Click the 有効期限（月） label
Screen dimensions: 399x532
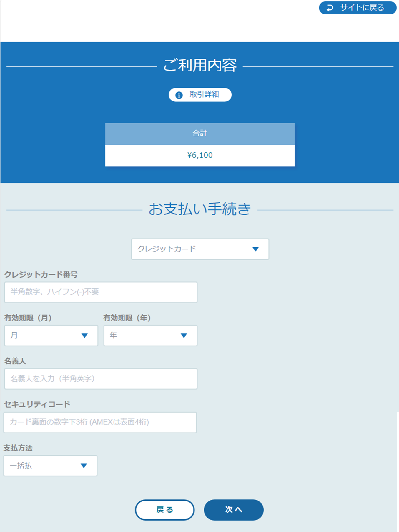click(28, 318)
